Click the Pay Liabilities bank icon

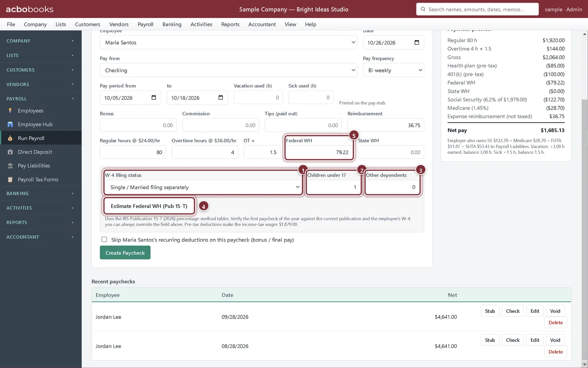tap(10, 166)
